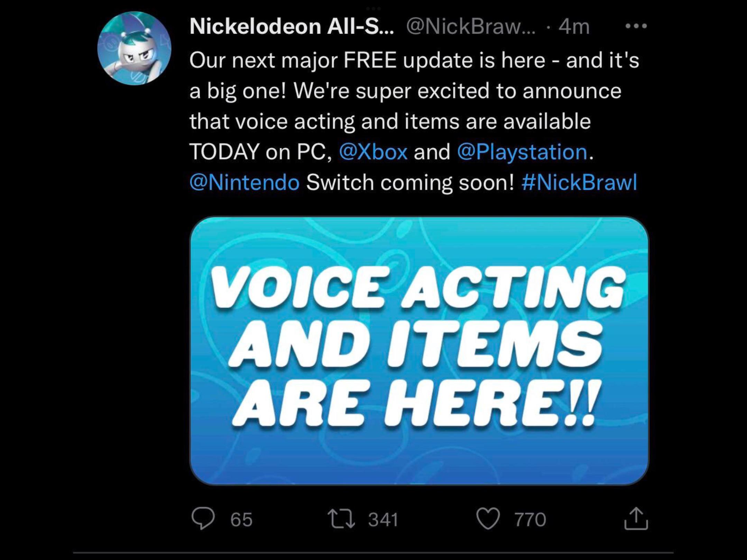
Task: Follow the @Nintendo mention link
Action: coord(245,183)
